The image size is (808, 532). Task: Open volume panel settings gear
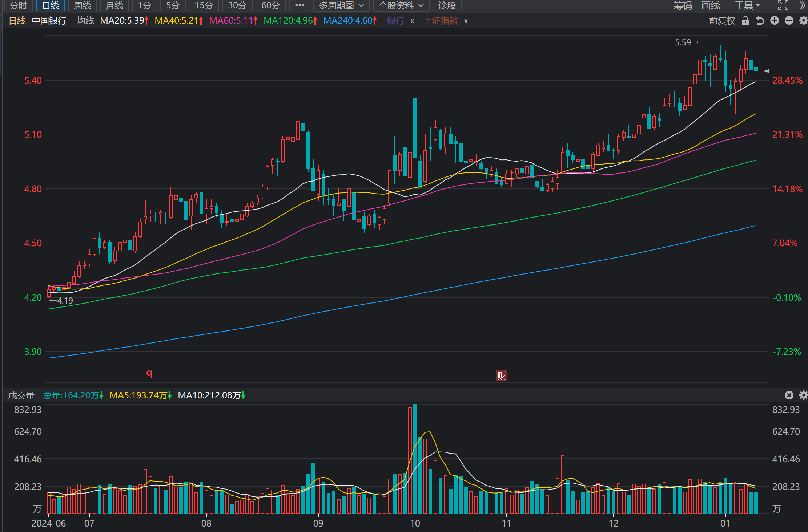tap(803, 395)
